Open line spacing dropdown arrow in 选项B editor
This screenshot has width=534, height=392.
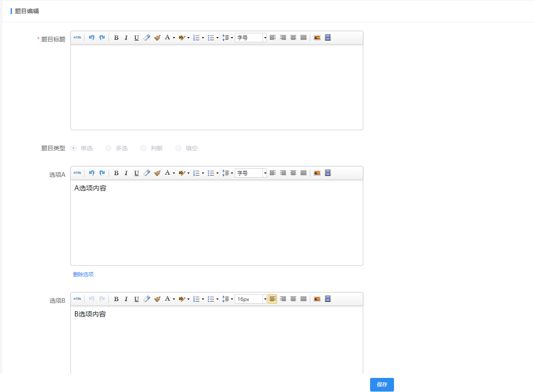tap(232, 299)
